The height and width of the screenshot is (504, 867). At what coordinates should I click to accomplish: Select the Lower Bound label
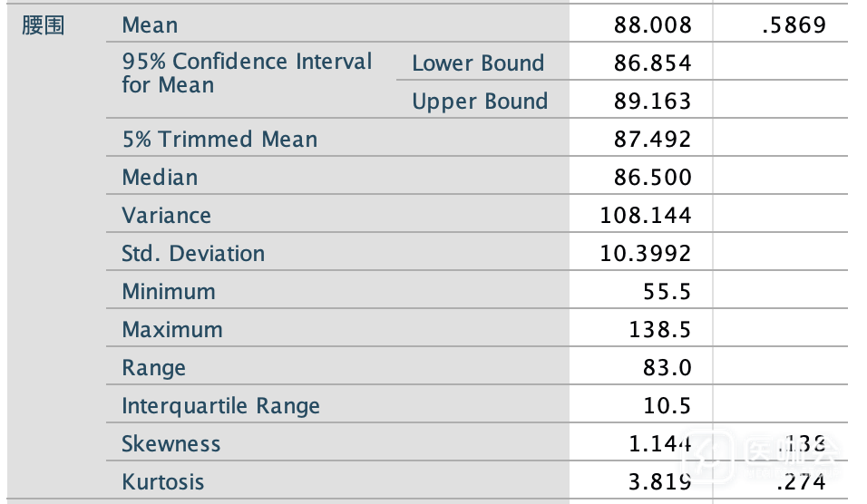click(478, 63)
